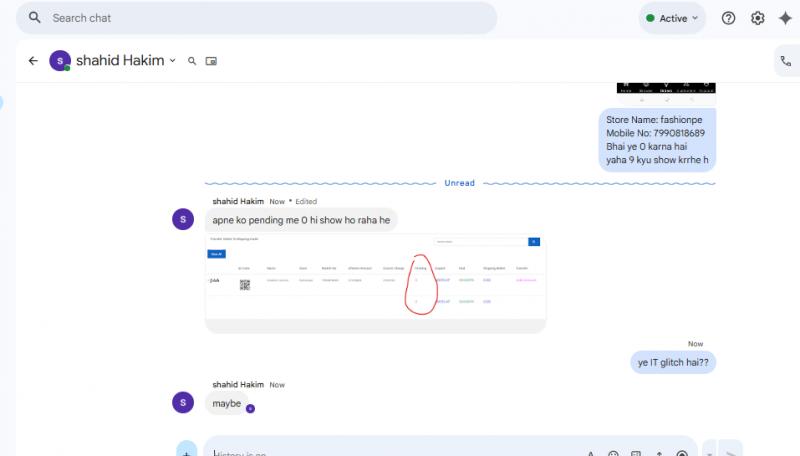This screenshot has height=456, width=800.
Task: Click the "maybe" message bubble
Action: coord(227,403)
